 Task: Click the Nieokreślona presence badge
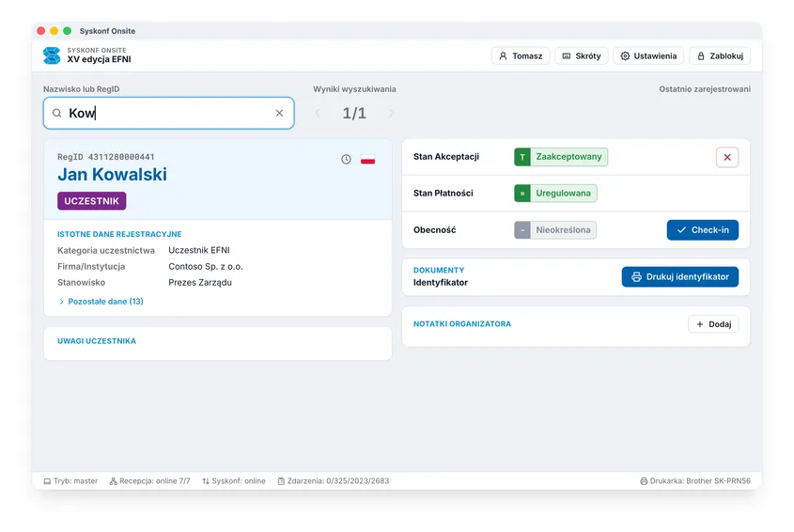coord(555,230)
